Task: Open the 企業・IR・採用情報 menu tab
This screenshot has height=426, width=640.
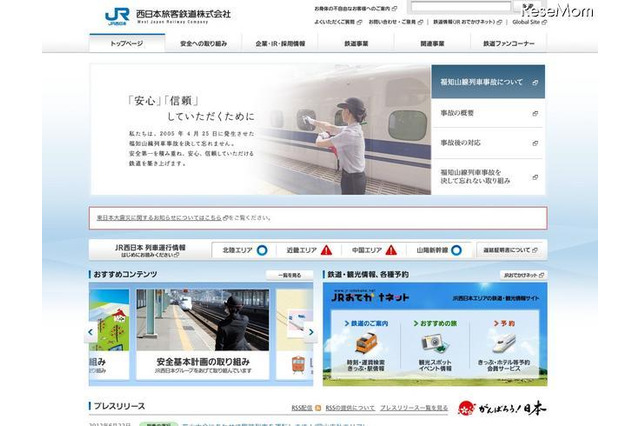Action: 280,43
